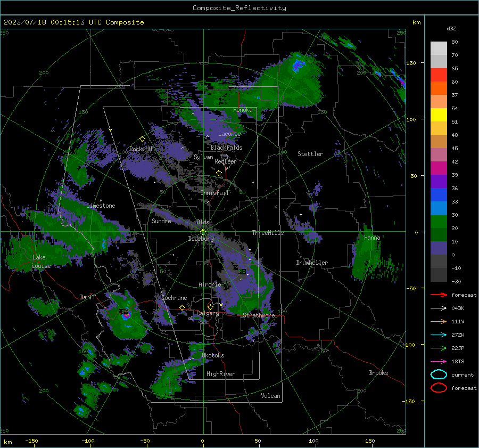Click the green 22JP arrow icon
The image size is (479, 448).
[x=439, y=348]
